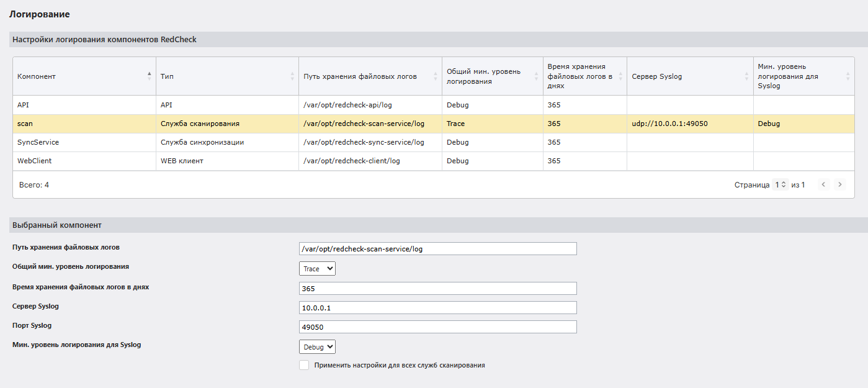Image resolution: width=868 pixels, height=388 pixels.
Task: Click /var/opt/redcheck-scan-service/log table cell
Action: [370, 124]
